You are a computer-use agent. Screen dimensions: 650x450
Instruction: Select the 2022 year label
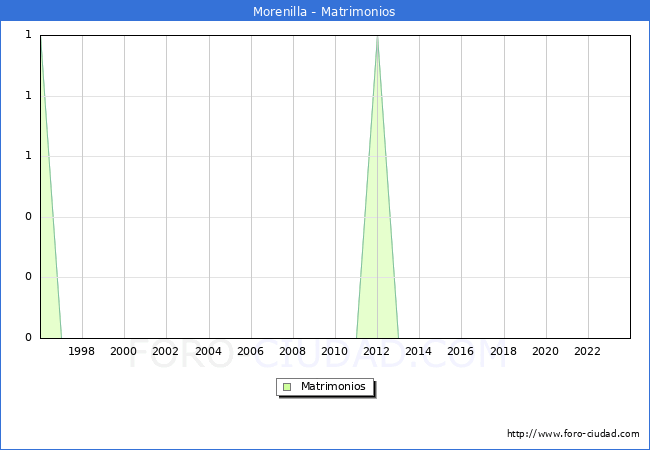587,351
